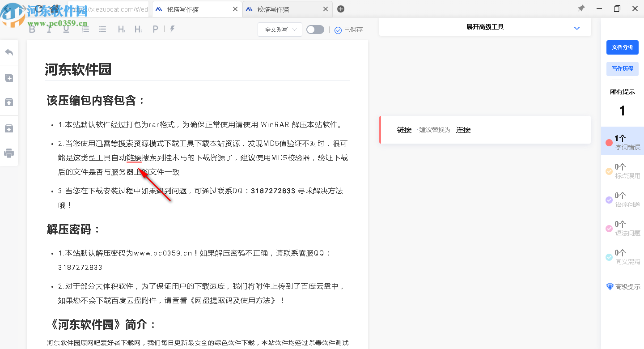Click the 解压密码： heading
The image size is (644, 349).
(74, 230)
